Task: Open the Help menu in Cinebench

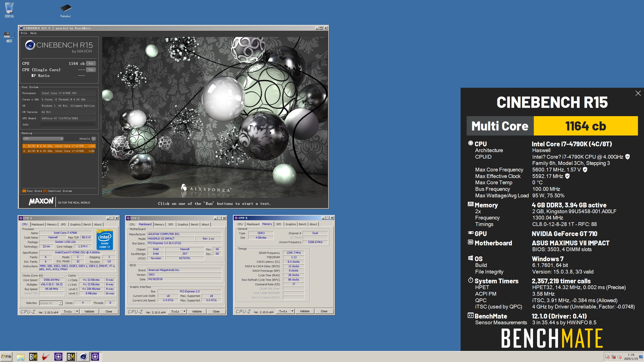Action: click(33, 33)
